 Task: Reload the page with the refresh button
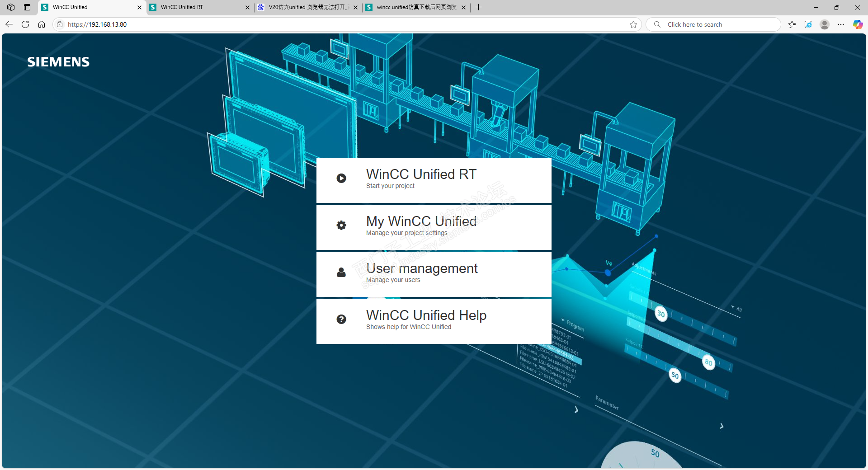pos(25,24)
